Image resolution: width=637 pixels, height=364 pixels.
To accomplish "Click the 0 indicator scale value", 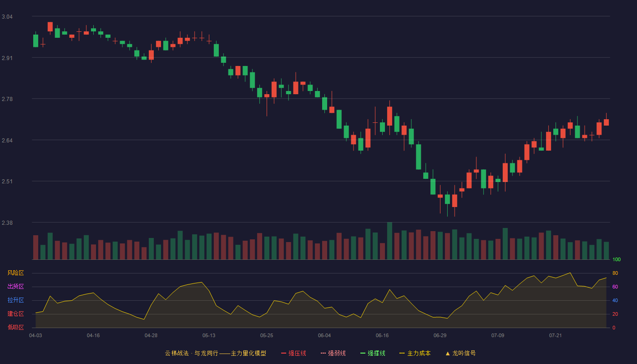I will click(614, 328).
